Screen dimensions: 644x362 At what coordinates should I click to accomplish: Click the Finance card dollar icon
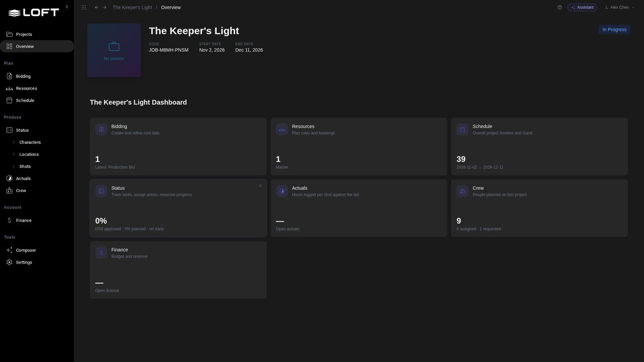click(101, 252)
